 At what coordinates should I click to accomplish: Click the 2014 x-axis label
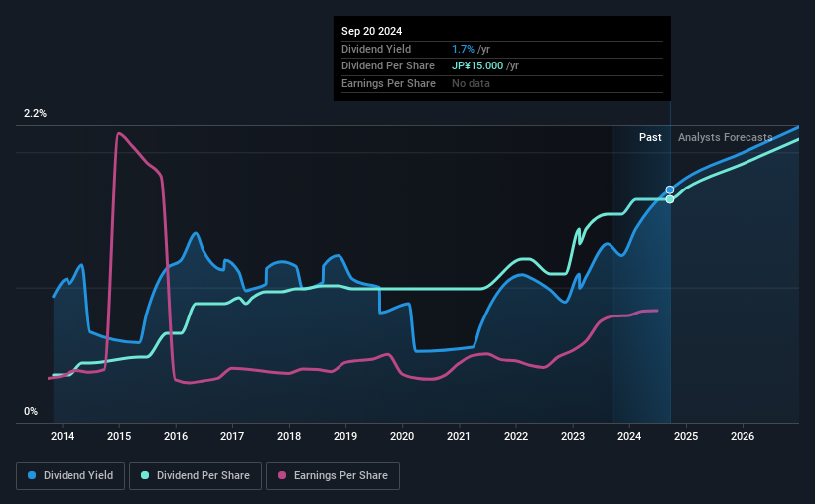[63, 436]
